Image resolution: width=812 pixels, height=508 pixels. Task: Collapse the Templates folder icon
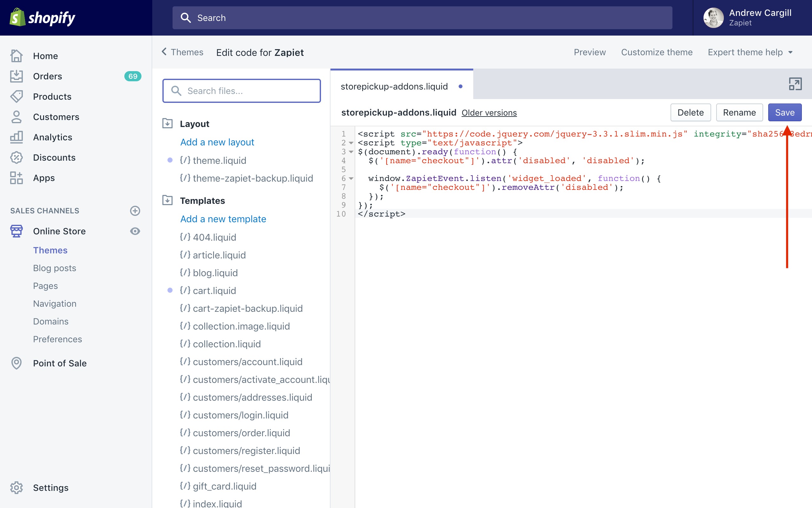(x=167, y=200)
